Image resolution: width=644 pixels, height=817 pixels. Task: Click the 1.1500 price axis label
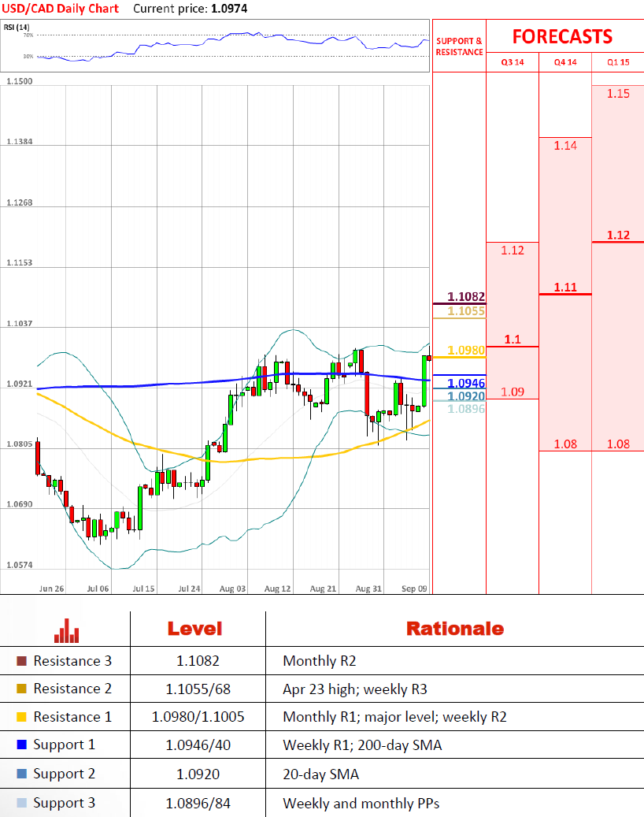(x=19, y=81)
